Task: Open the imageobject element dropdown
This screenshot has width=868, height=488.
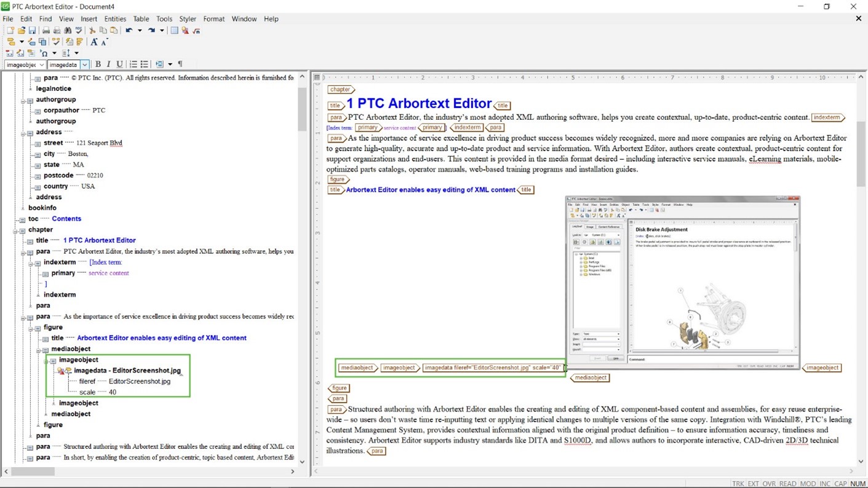Action: pos(41,65)
